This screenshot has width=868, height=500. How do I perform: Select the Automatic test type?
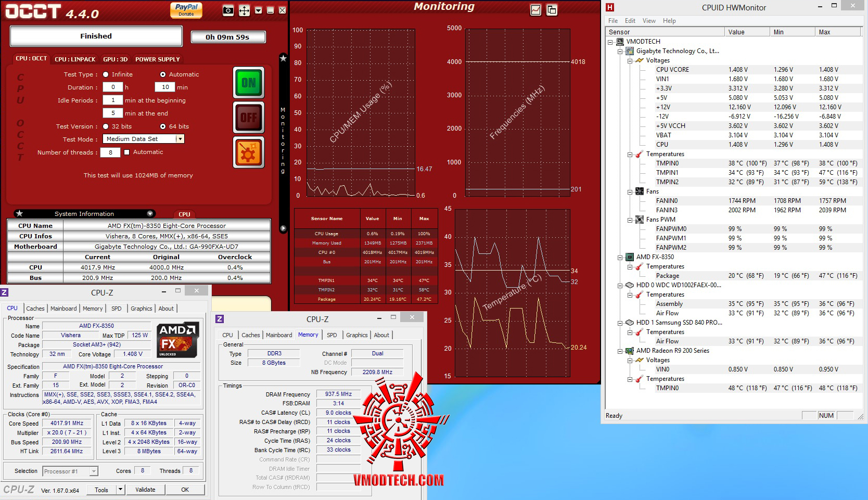click(163, 74)
